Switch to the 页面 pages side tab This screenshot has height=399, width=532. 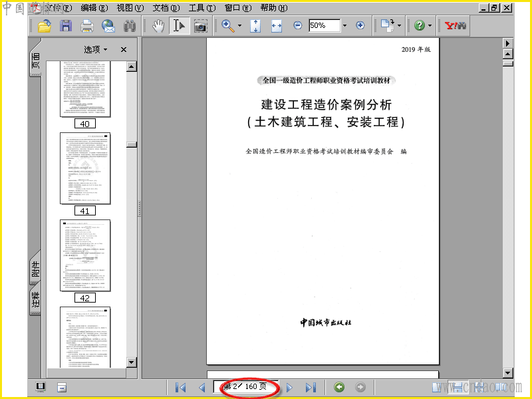click(x=36, y=59)
